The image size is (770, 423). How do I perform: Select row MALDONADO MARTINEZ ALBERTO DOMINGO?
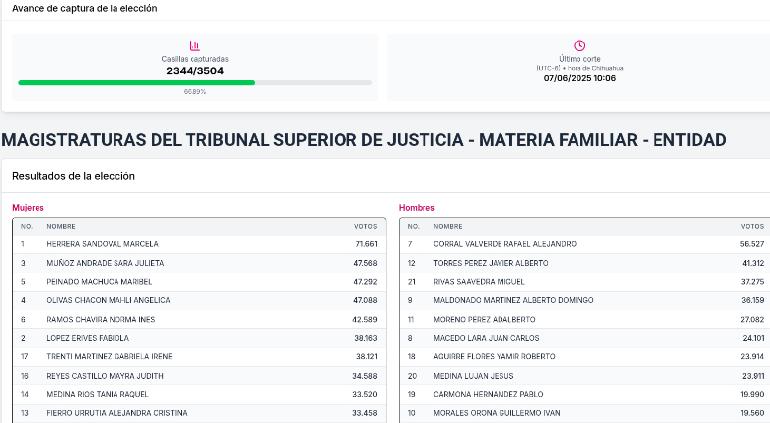pos(585,300)
